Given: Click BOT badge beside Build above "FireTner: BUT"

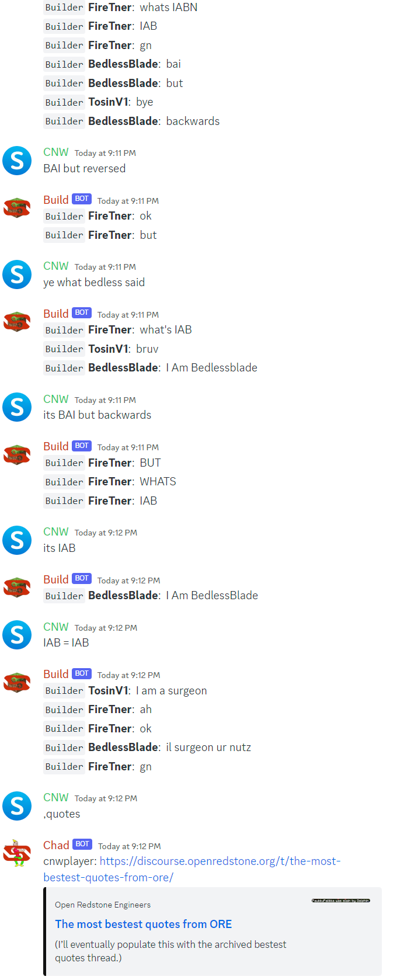Looking at the screenshot, I should click(82, 446).
